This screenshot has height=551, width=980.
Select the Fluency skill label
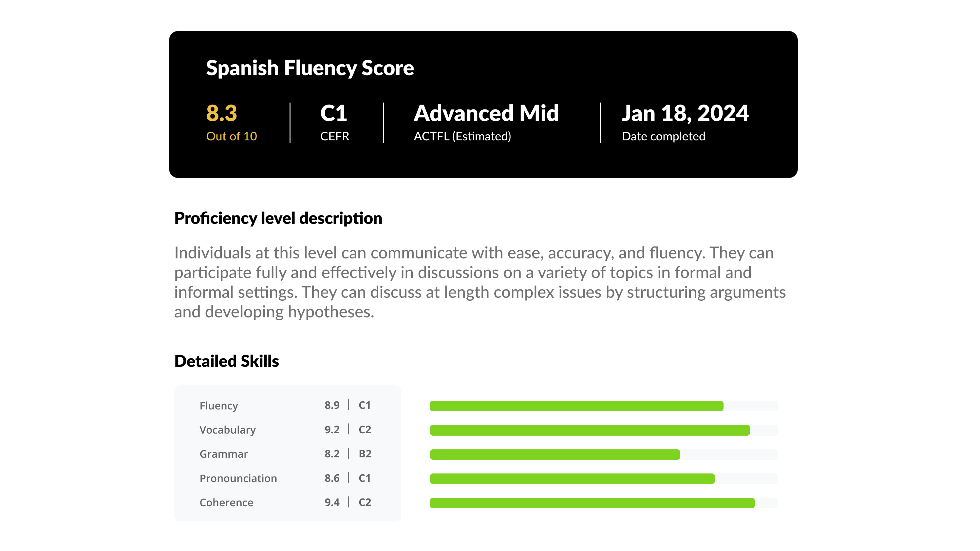[x=219, y=406]
